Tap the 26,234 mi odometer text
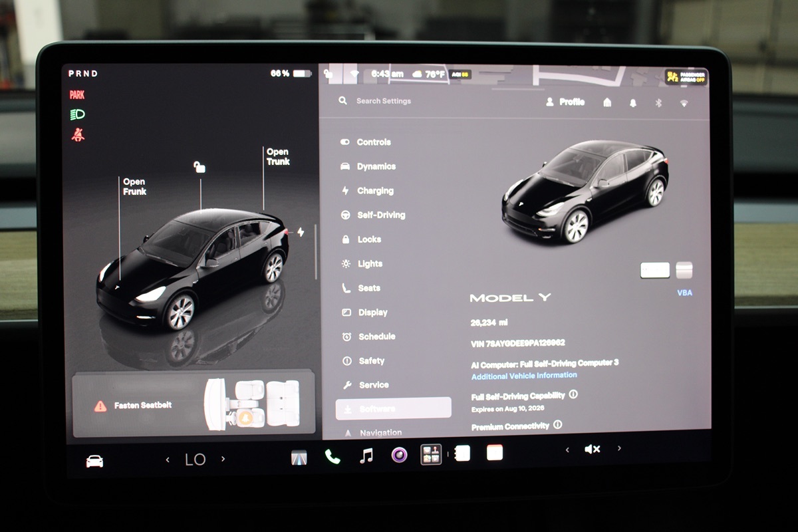The height and width of the screenshot is (532, 798). [489, 323]
